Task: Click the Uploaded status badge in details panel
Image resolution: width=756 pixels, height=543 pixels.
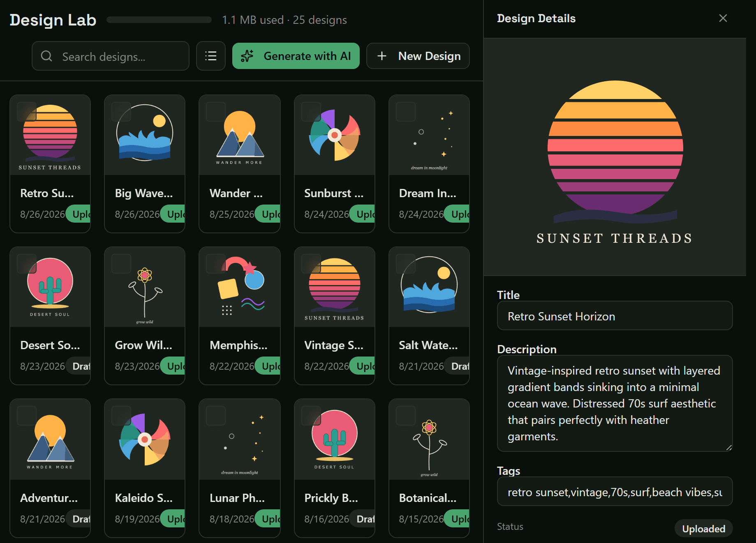Action: 704,529
